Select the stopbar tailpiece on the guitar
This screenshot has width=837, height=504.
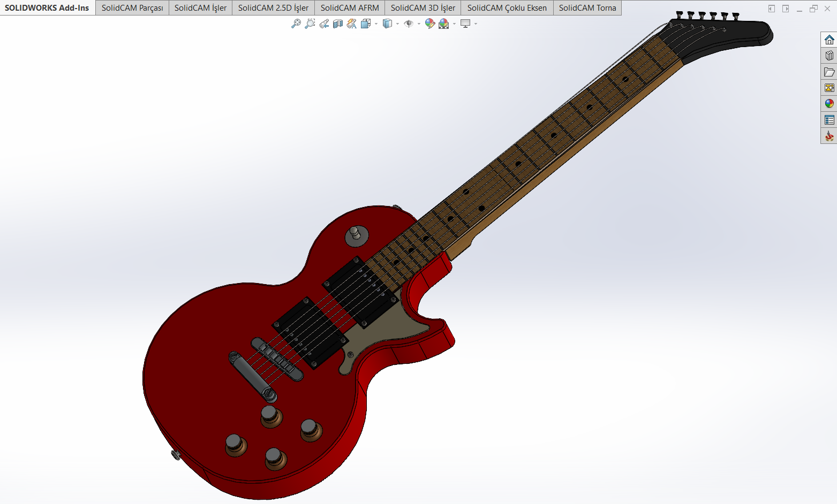point(252,376)
